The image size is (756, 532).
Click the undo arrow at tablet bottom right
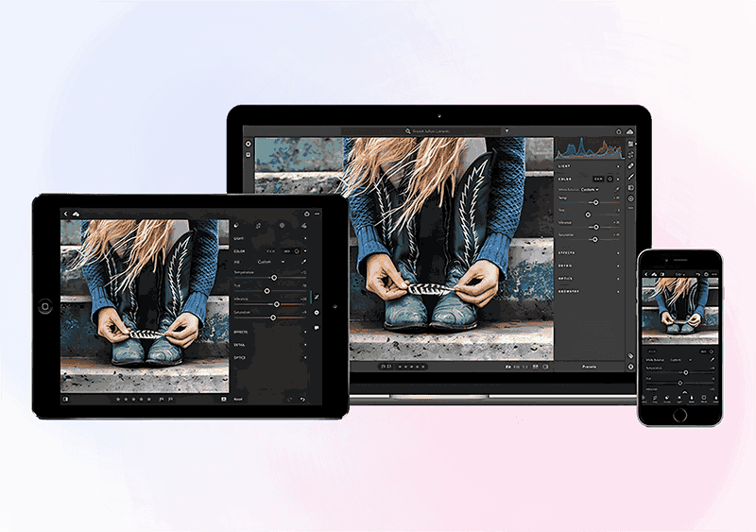click(x=302, y=399)
